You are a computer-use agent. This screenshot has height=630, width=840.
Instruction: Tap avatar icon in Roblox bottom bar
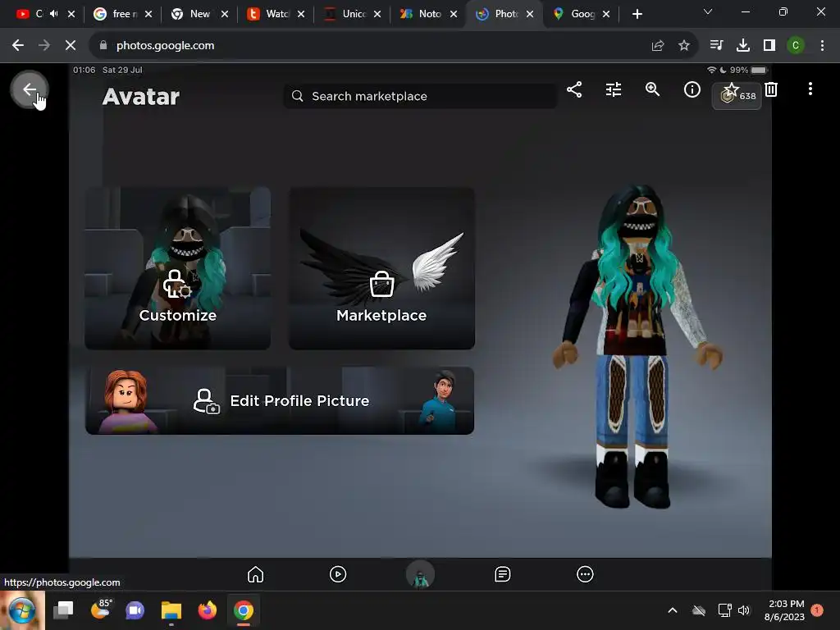pyautogui.click(x=420, y=574)
